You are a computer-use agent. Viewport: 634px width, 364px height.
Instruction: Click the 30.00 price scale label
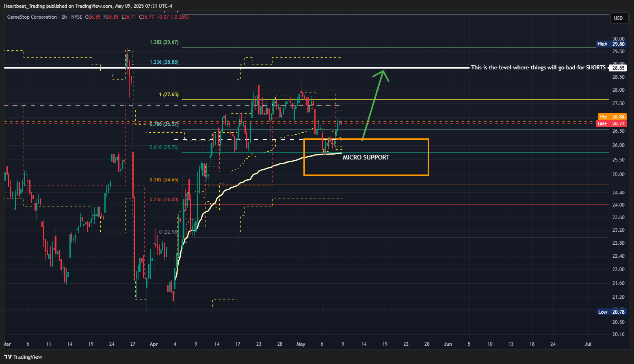[x=619, y=39]
